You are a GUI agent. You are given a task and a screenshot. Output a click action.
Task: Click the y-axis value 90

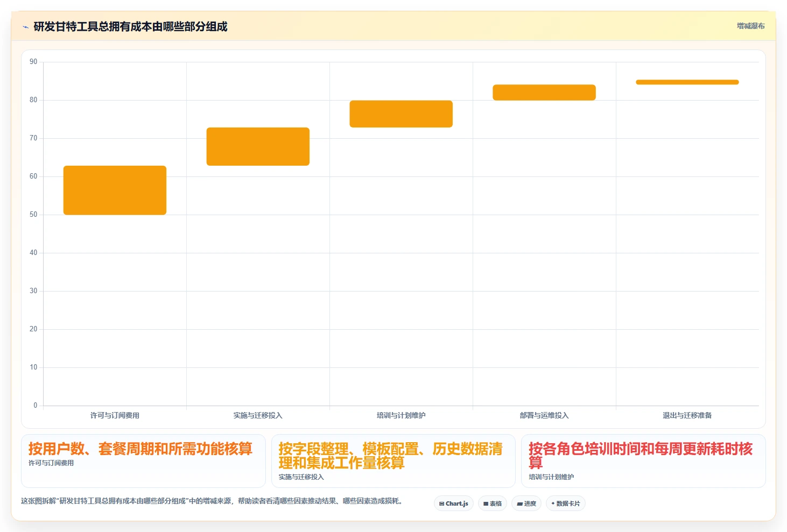click(x=33, y=62)
